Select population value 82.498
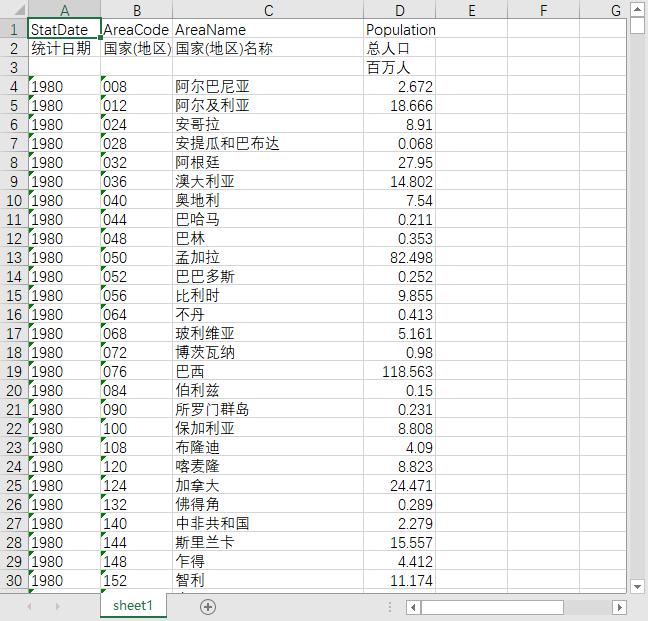 [400, 257]
